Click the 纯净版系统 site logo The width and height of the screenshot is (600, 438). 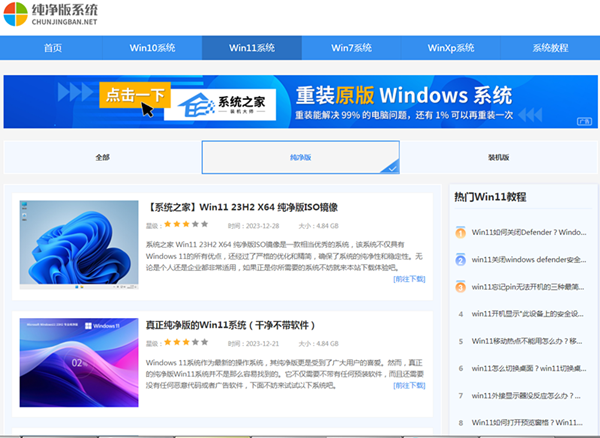click(x=55, y=17)
